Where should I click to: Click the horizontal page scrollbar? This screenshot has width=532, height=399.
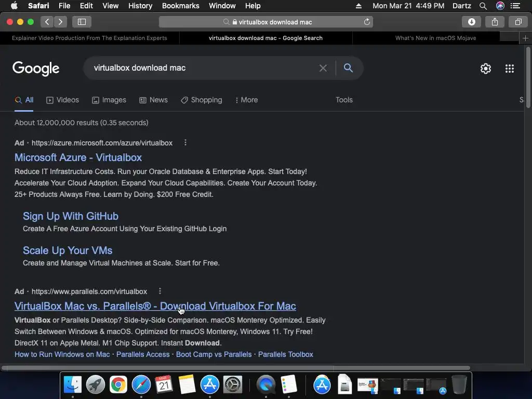click(x=235, y=368)
